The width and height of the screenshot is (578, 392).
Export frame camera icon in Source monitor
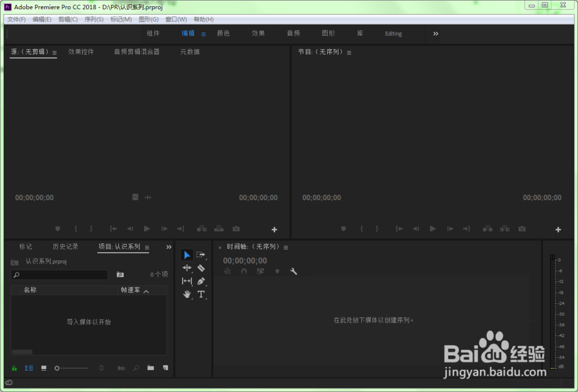click(236, 228)
